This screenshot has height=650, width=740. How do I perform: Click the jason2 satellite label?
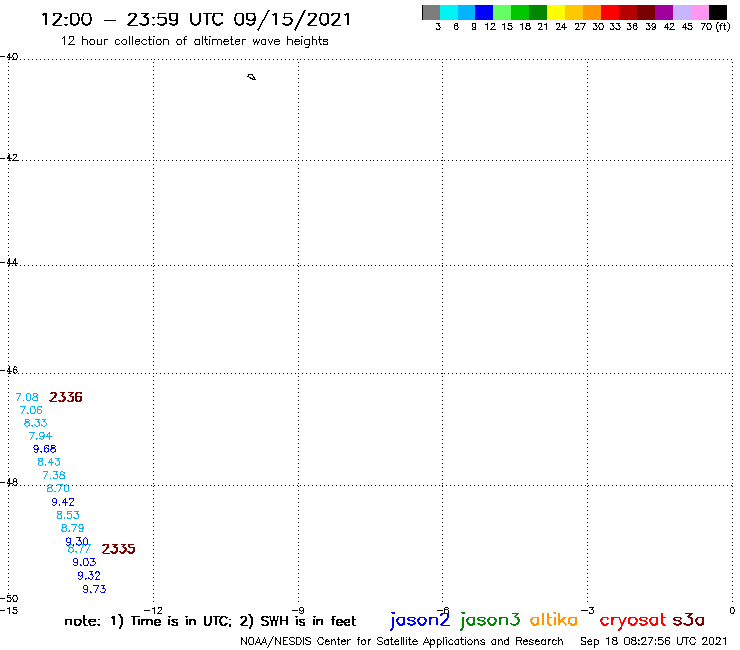pos(420,620)
